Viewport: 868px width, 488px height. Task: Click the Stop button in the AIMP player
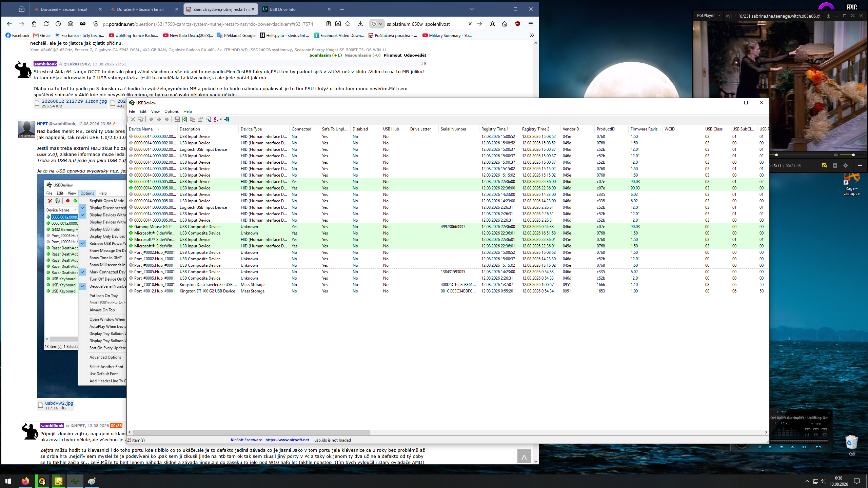tap(782, 447)
